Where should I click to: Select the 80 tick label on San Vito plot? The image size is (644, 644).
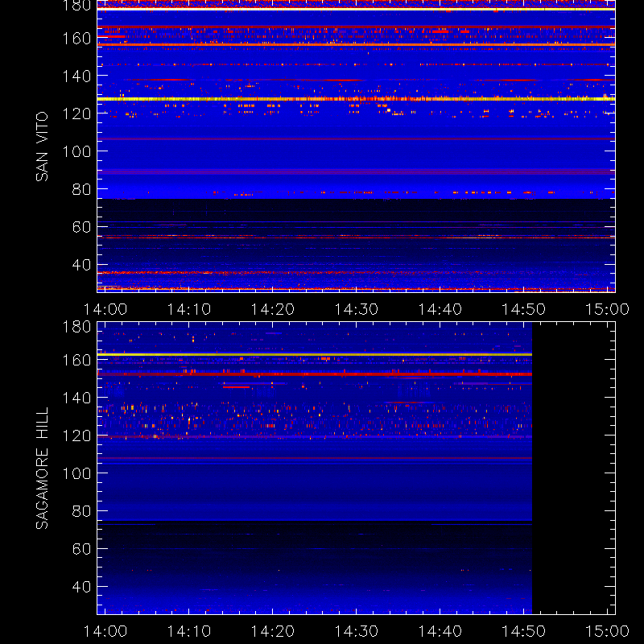click(81, 189)
